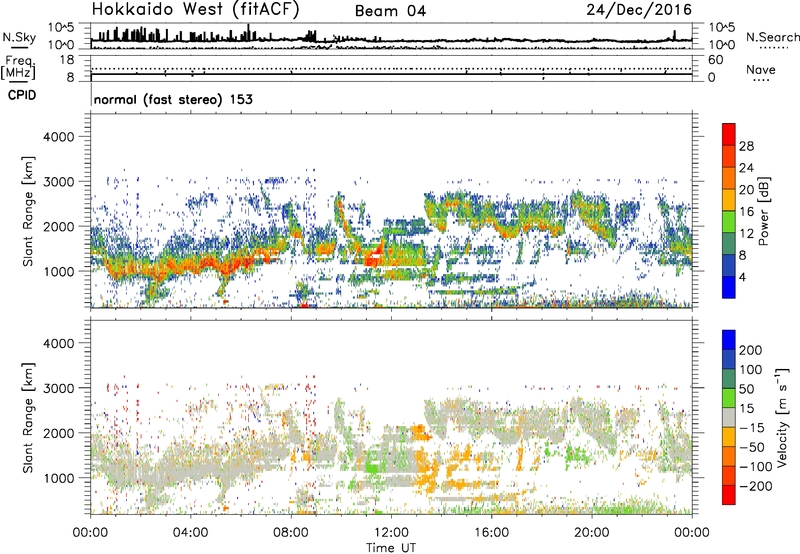Image resolution: width=800 pixels, height=554 pixels.
Task: Click the "16:00" time tick label
Action: point(491,533)
